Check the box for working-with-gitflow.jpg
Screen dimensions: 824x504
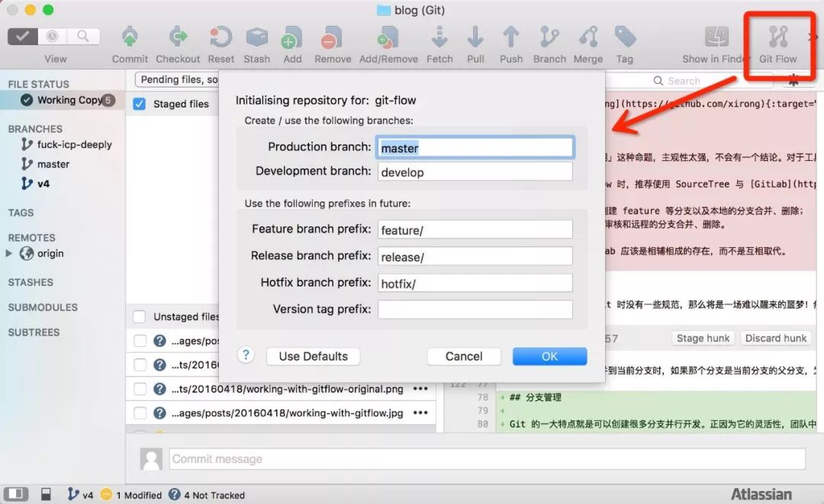[140, 413]
